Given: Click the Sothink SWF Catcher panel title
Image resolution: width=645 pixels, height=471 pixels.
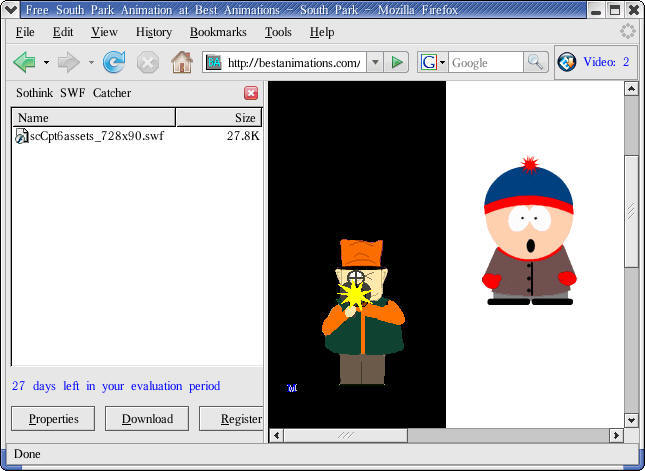Looking at the screenshot, I should tap(74, 93).
